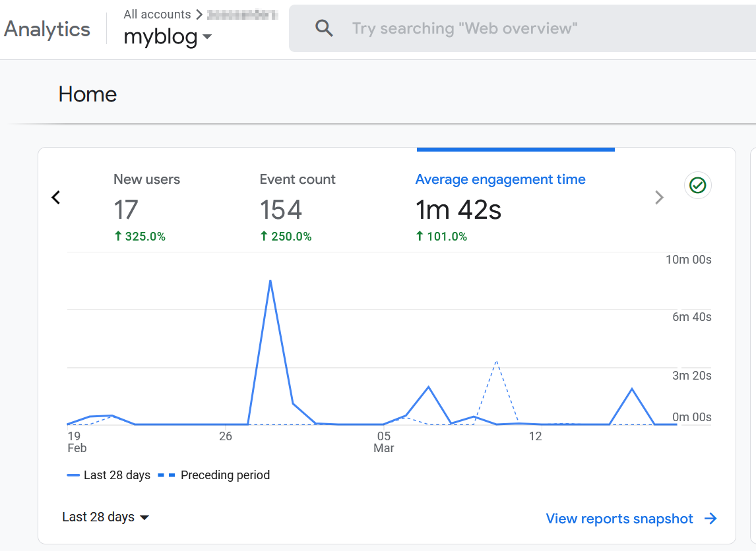Click the peak spike on the engagement chart
The width and height of the screenshot is (756, 551).
[270, 281]
